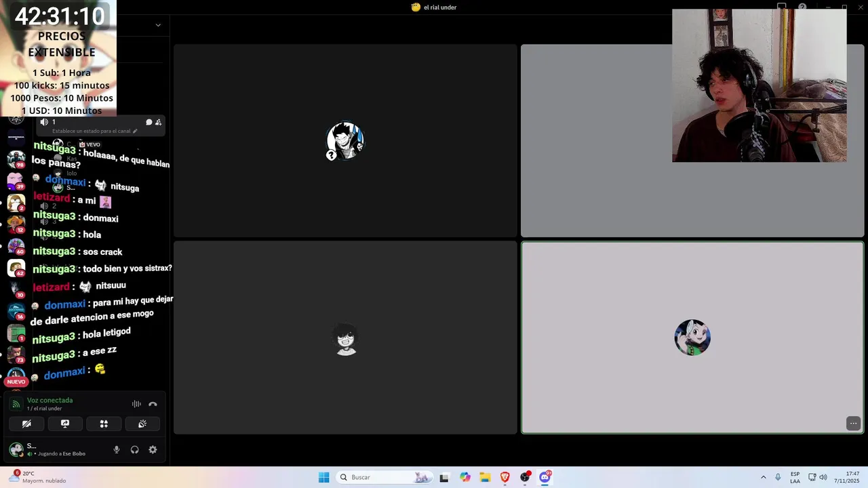868x488 pixels.
Task: Open the Discord help icon
Action: 802,7
